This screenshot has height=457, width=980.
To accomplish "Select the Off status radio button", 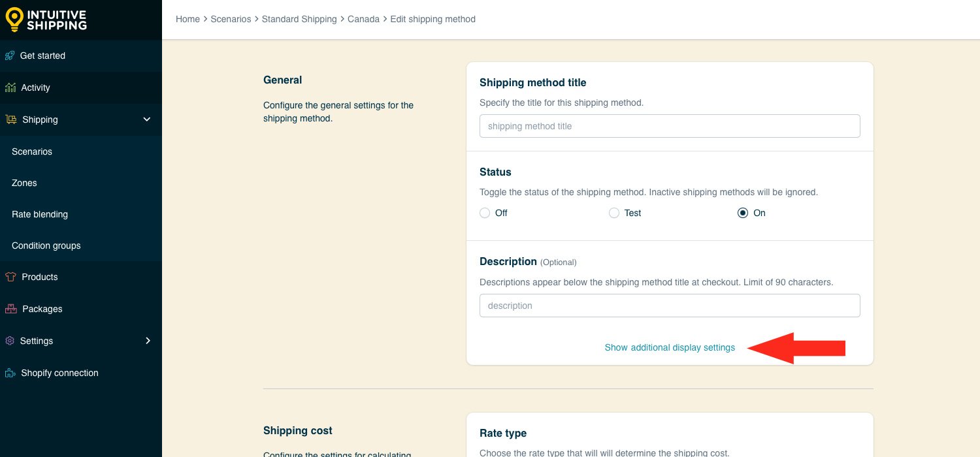I will pos(485,213).
